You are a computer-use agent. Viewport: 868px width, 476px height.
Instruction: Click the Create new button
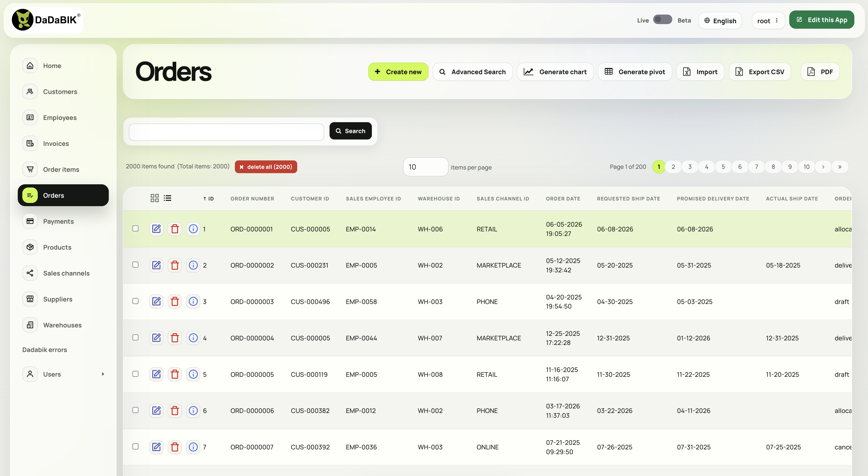click(x=398, y=71)
